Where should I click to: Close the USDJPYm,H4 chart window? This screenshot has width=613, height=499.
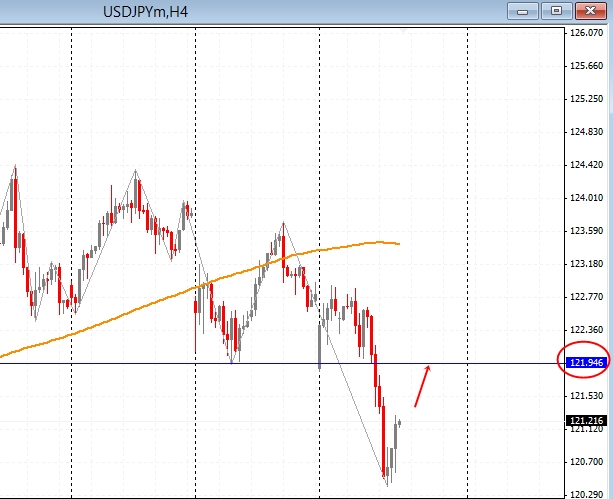coord(591,11)
